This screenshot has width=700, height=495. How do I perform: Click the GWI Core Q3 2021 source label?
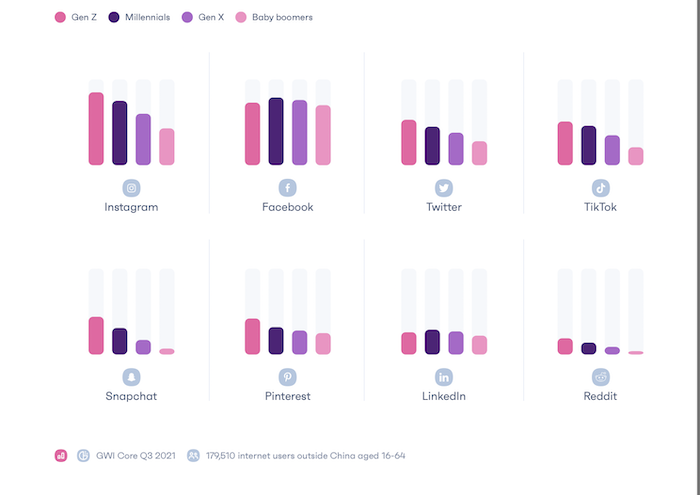point(135,455)
